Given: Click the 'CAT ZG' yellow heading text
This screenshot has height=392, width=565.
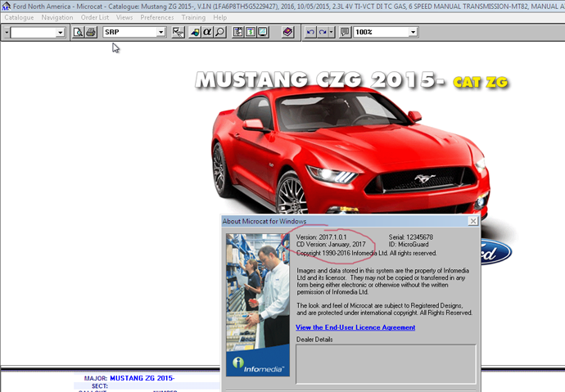Looking at the screenshot, I should pyautogui.click(x=481, y=83).
